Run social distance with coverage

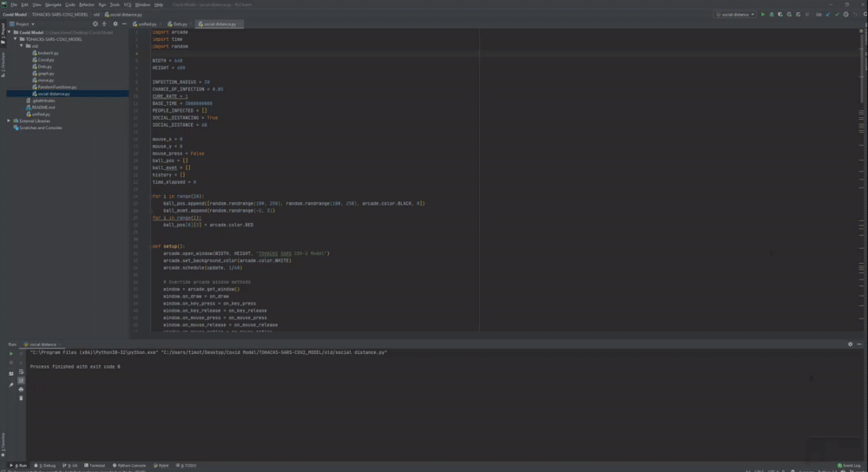tap(780, 15)
